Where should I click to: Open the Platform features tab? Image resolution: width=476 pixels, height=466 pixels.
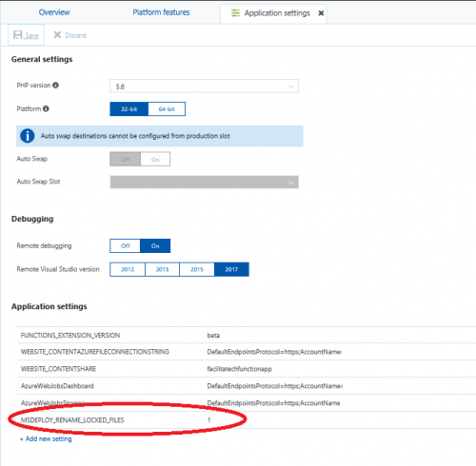coord(161,12)
